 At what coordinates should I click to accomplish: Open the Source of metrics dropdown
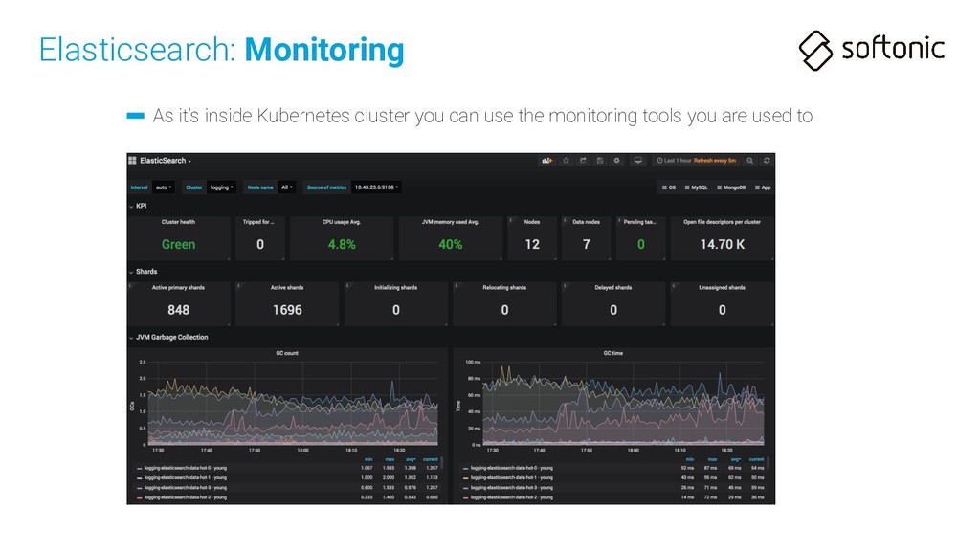coord(376,187)
